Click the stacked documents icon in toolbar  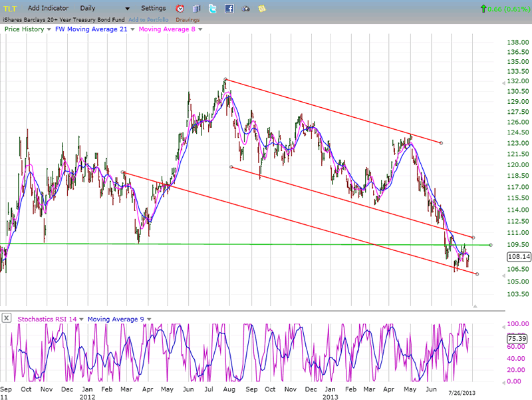pos(196,9)
